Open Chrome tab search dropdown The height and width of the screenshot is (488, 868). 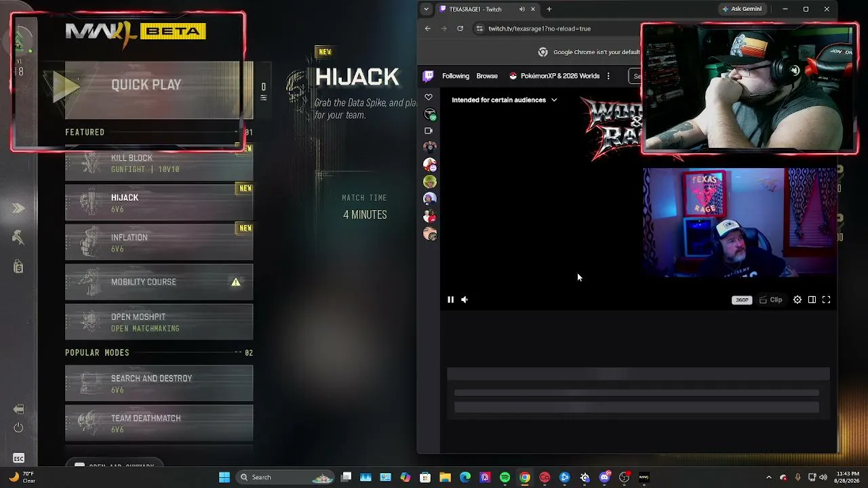point(426,9)
